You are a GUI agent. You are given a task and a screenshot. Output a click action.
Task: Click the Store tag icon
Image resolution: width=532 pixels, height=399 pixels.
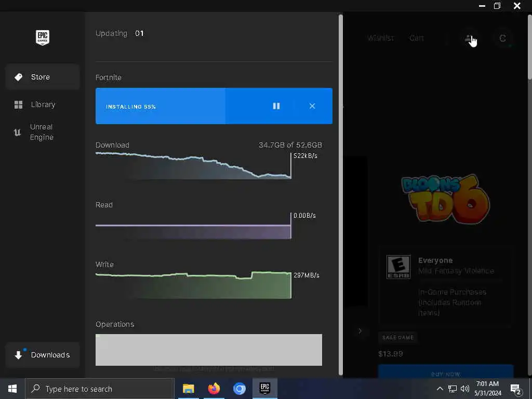point(18,77)
